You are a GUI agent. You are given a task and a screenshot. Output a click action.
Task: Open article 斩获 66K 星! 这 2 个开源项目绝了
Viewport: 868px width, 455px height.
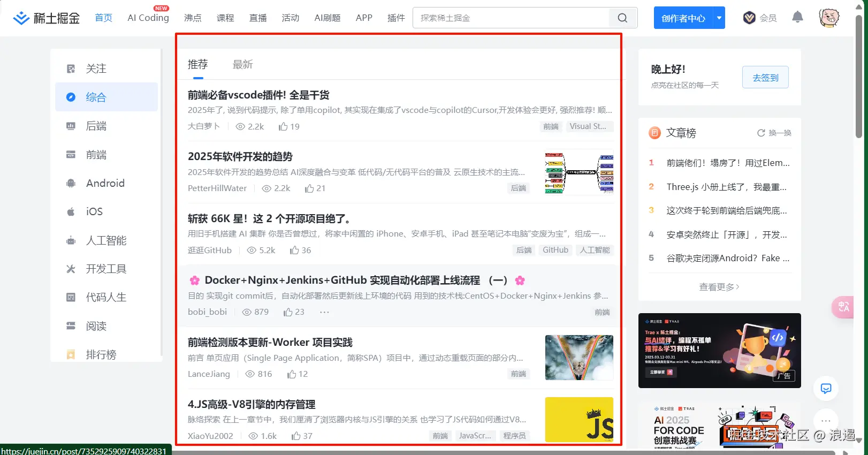[270, 218]
